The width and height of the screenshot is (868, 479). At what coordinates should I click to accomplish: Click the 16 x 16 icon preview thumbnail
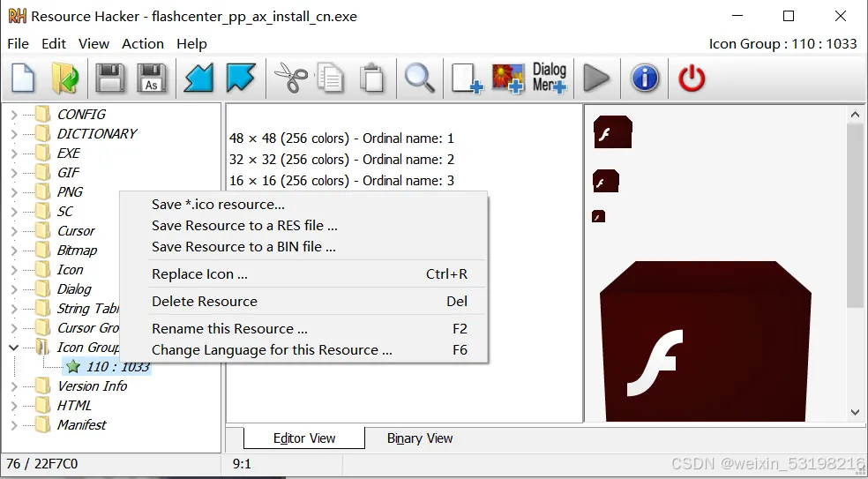[x=598, y=216]
